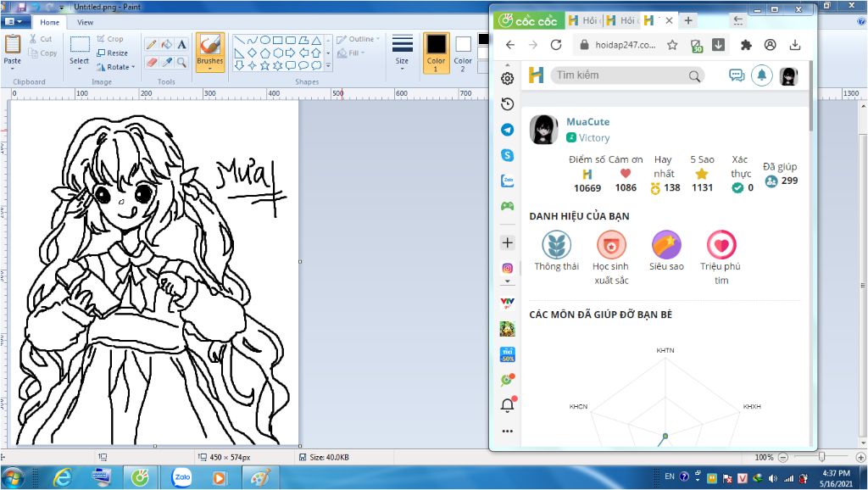
Task: Open Instagram from browser sidebar
Action: click(x=507, y=268)
